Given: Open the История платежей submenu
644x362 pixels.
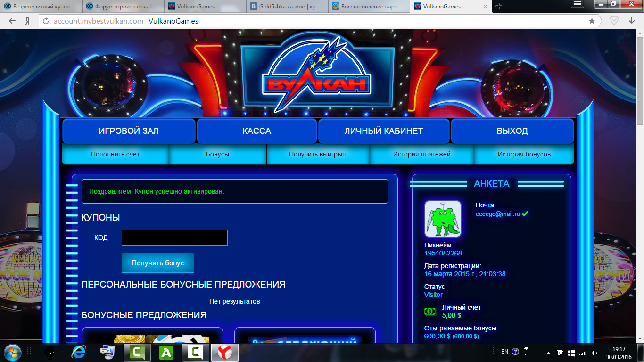Looking at the screenshot, I should coord(422,154).
